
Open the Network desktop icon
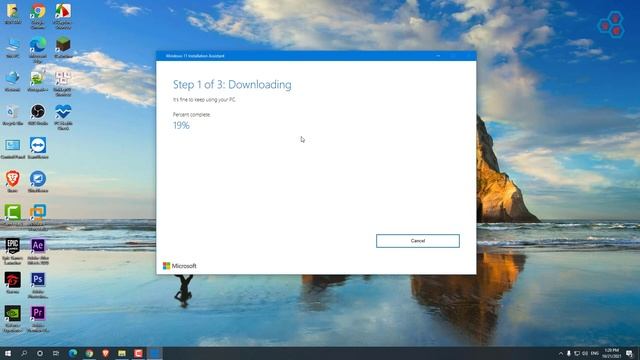(x=13, y=81)
